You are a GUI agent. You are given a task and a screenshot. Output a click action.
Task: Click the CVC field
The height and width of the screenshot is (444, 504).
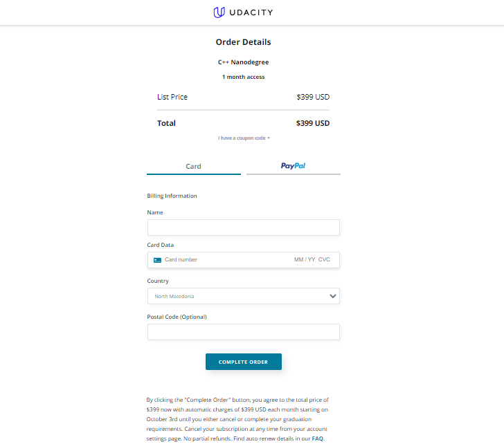click(324, 260)
